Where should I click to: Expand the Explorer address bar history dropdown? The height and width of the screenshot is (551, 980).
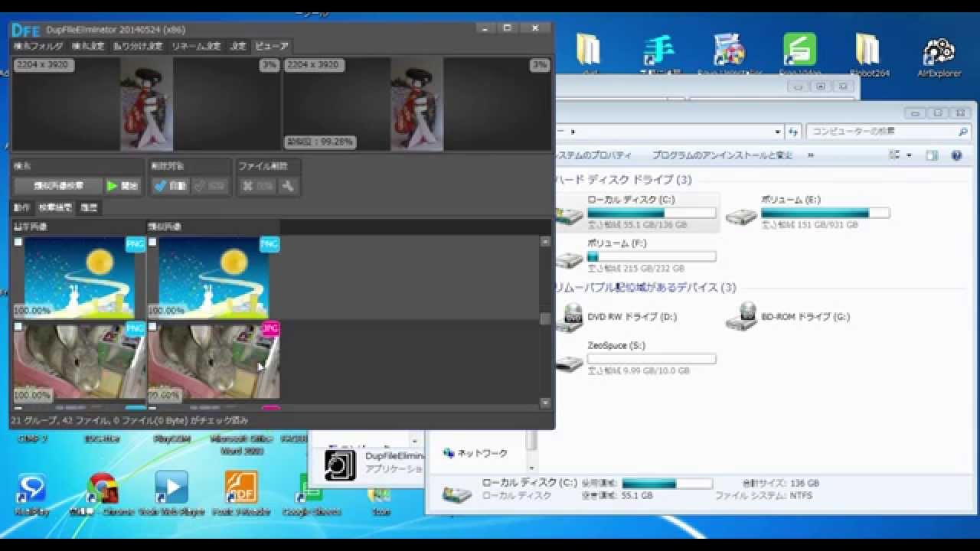(778, 132)
